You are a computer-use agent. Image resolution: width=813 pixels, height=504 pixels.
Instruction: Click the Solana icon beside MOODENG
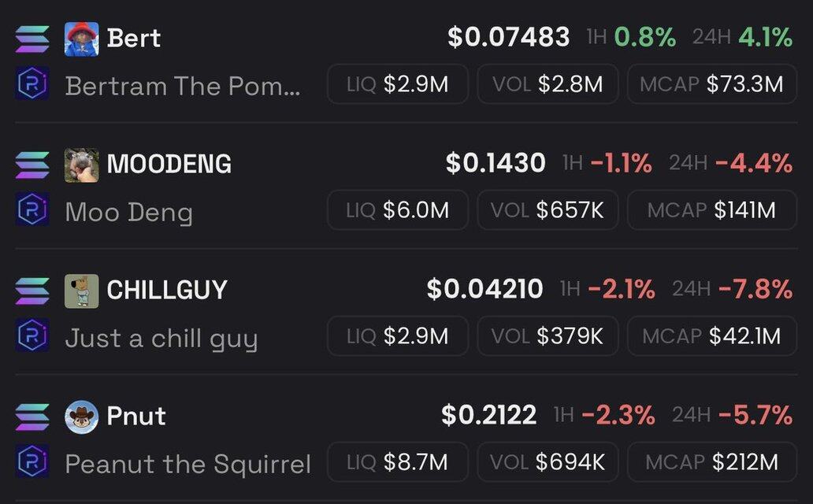[x=32, y=165]
